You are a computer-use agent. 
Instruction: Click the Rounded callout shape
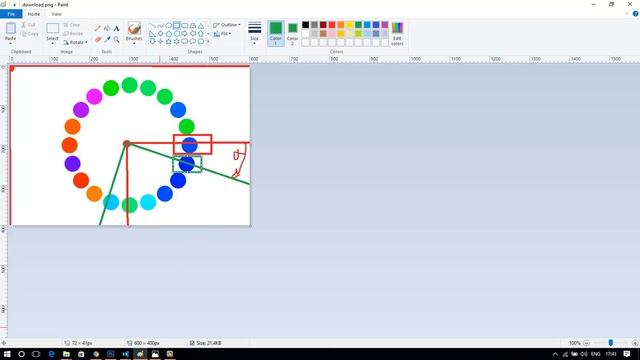coord(184,41)
